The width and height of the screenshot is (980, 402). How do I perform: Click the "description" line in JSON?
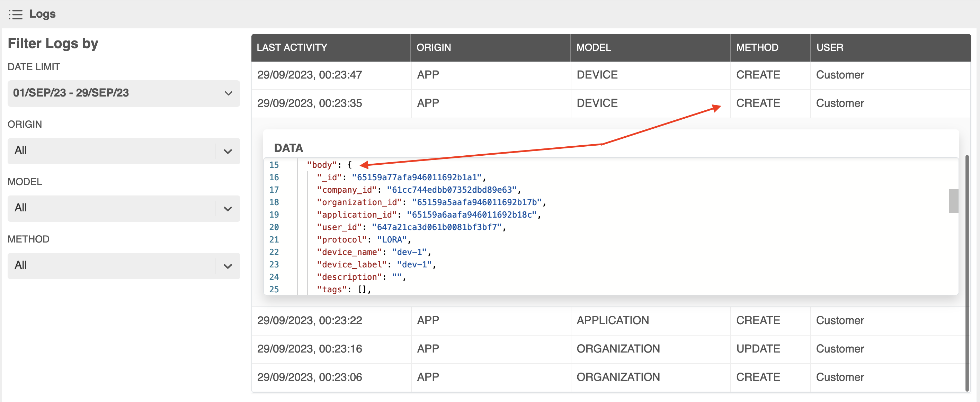(362, 277)
